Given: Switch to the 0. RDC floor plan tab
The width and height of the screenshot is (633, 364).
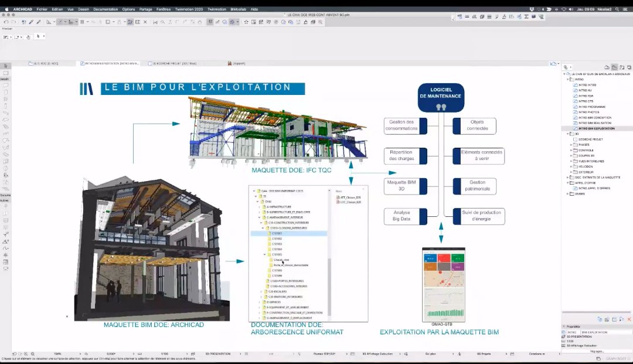Looking at the screenshot, I should tap(44, 63).
